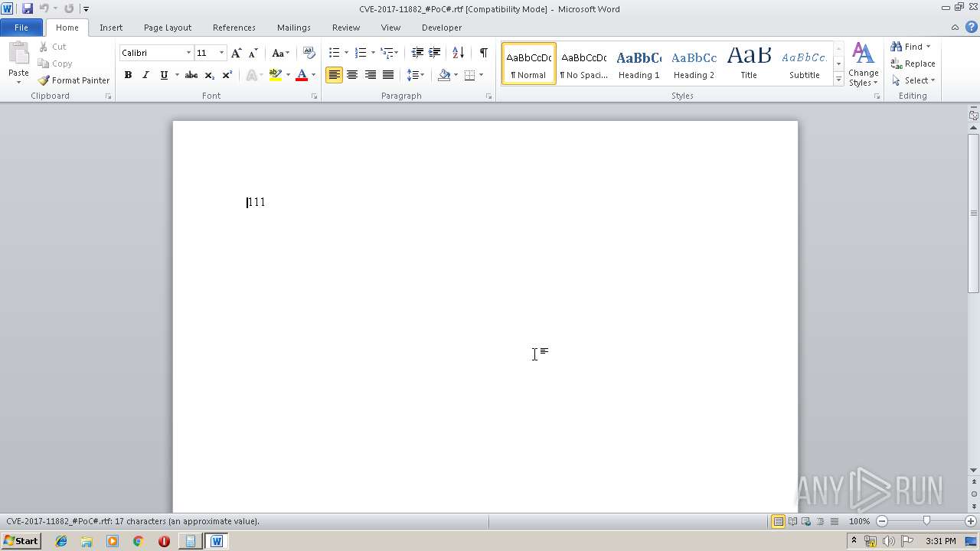Apply the No Spacing style

click(583, 64)
